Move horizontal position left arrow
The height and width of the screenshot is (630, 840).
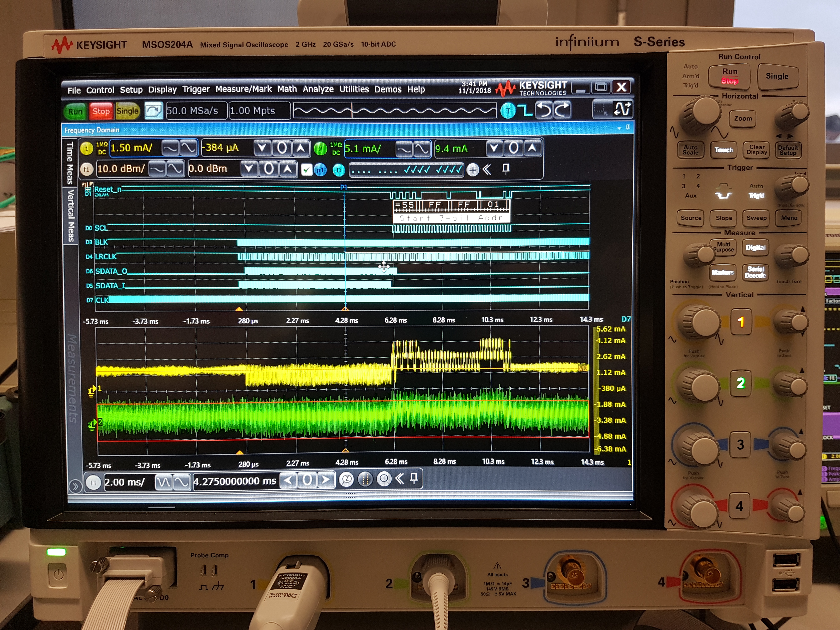tap(289, 480)
